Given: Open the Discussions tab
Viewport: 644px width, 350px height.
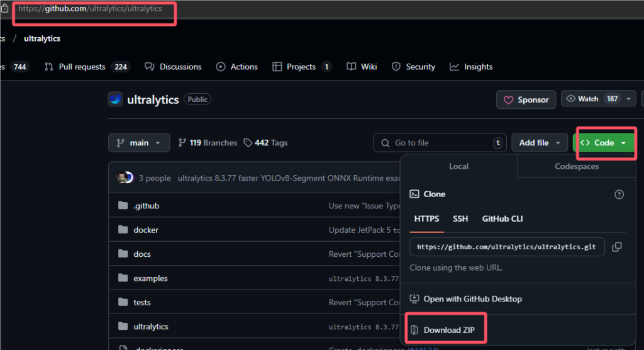Looking at the screenshot, I should pyautogui.click(x=173, y=67).
